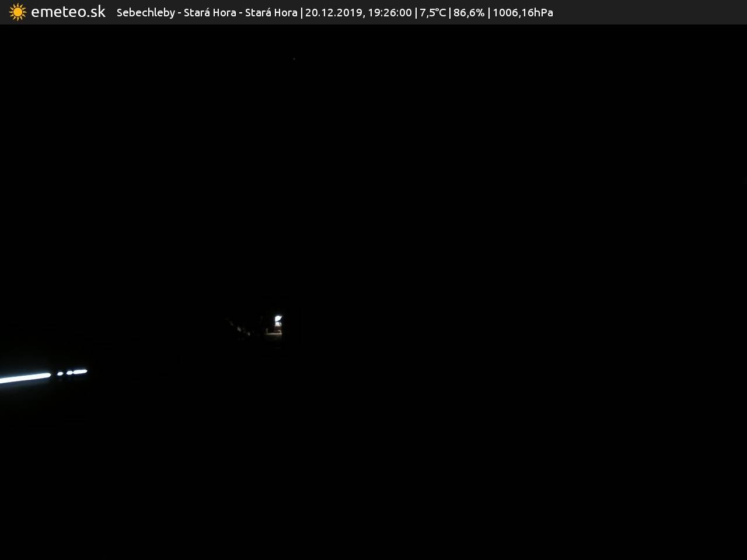Select the temperature reading 7,5°C
The height and width of the screenshot is (560, 747).
433,12
